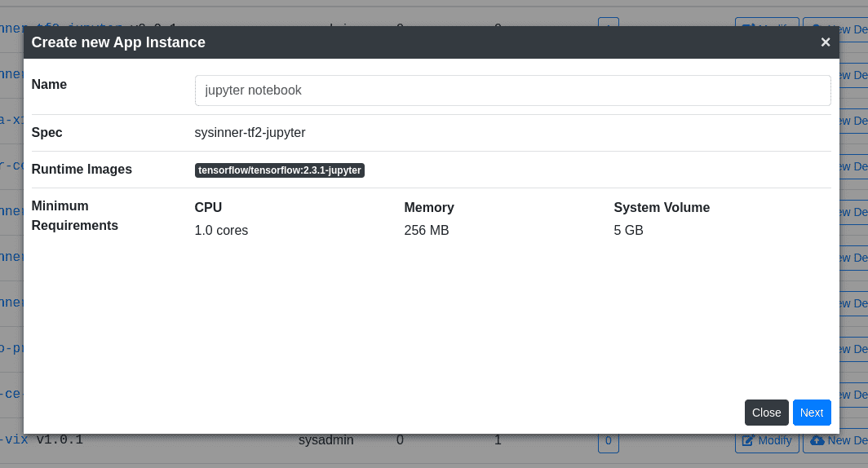868x468 pixels.
Task: Click the New De button in tf2-jupyter row
Action: pos(835,22)
